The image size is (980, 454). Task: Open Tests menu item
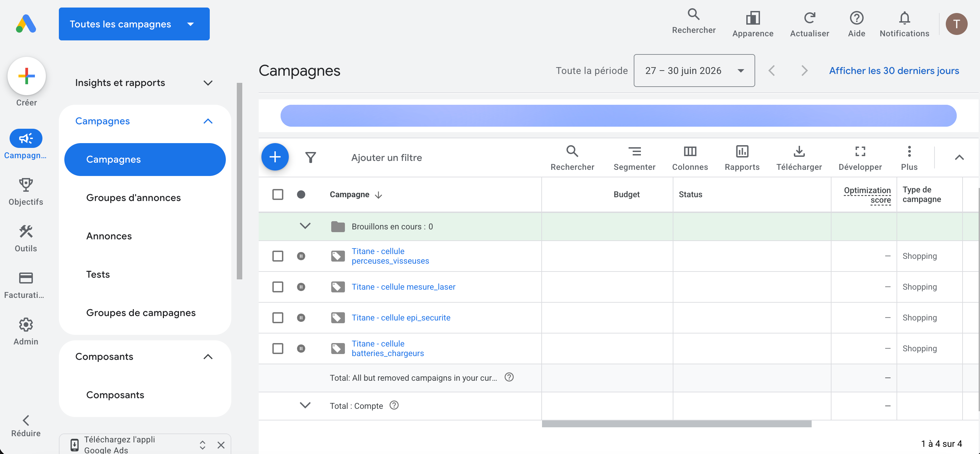click(x=98, y=274)
